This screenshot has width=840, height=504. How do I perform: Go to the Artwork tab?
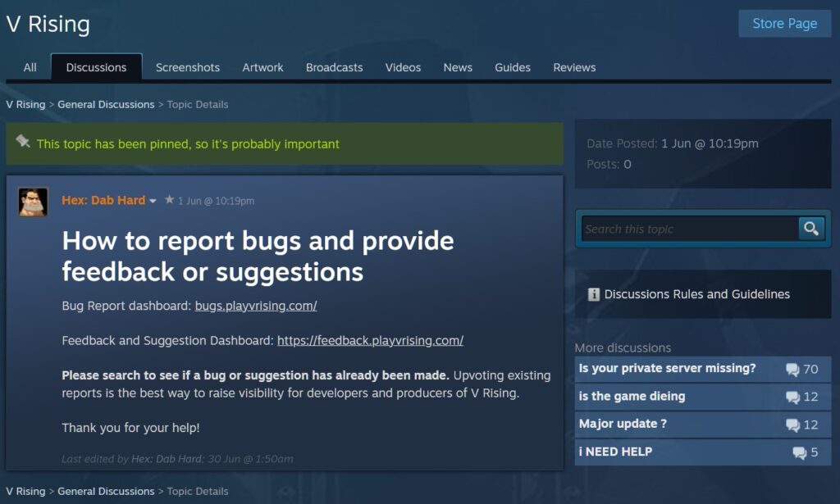pos(262,67)
